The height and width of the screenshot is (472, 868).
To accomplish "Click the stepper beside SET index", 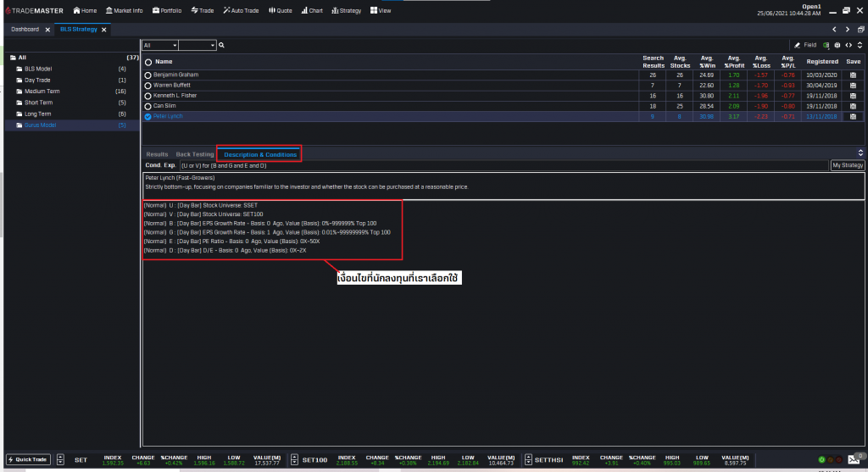I will [60, 459].
